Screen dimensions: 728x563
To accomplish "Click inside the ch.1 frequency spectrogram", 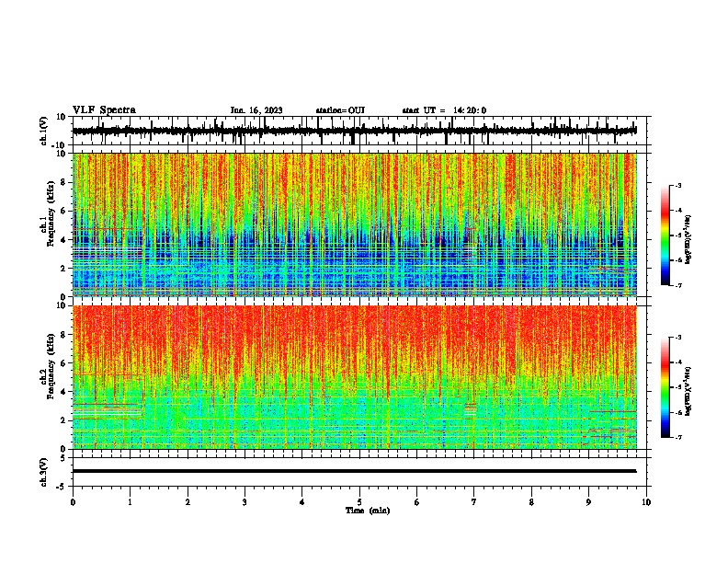I will click(354, 224).
